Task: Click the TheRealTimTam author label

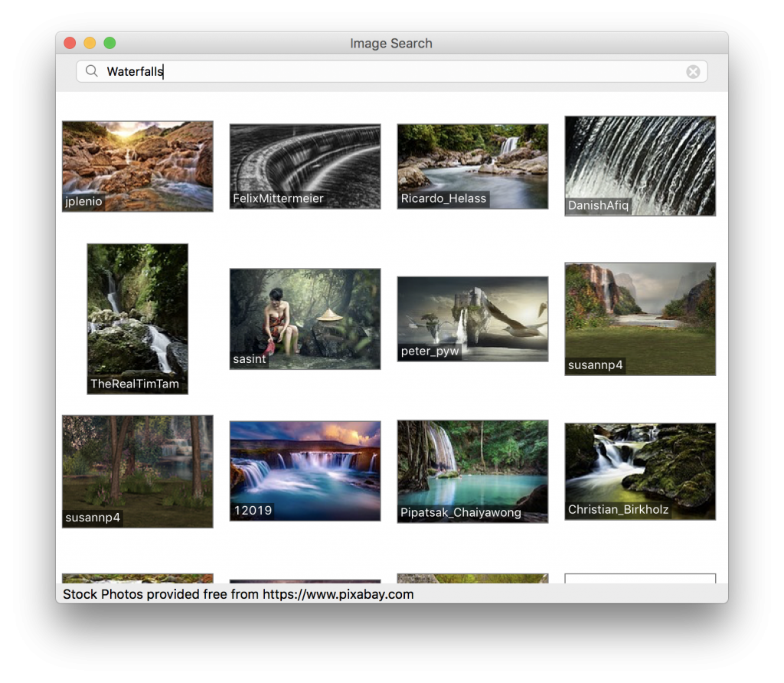Action: 135,384
